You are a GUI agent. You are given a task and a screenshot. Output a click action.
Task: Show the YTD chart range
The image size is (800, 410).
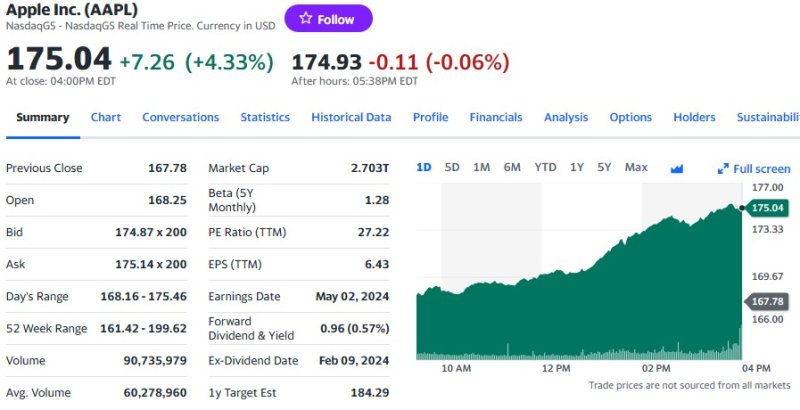545,167
